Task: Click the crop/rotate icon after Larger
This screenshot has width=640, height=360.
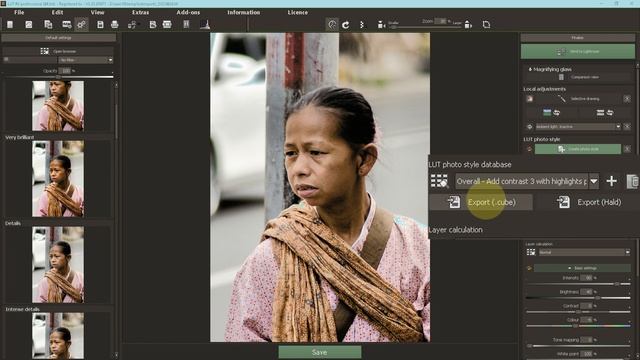Action: pyautogui.click(x=486, y=24)
